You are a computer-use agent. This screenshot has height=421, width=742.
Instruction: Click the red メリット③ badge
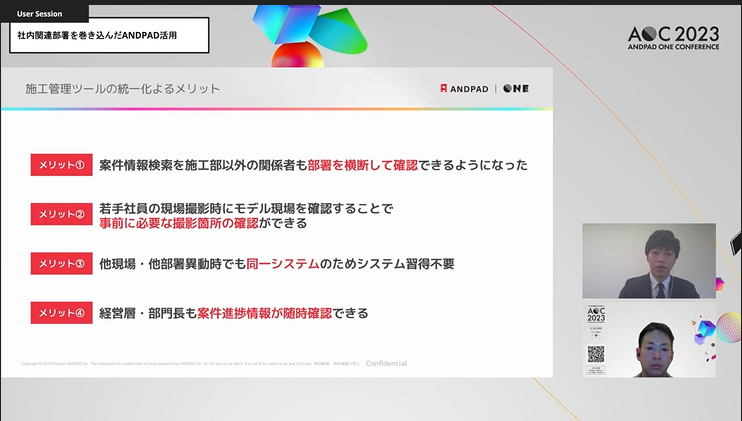[x=62, y=263]
